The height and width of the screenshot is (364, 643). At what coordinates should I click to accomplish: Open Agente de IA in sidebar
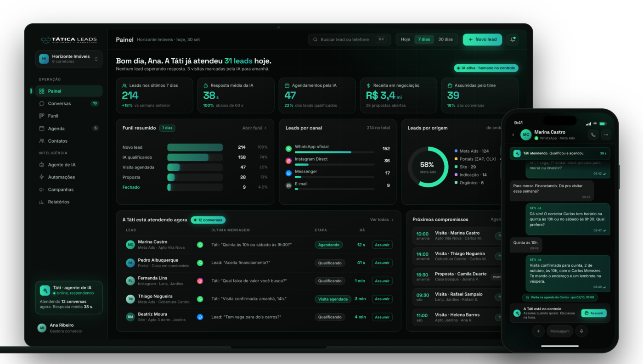[69, 165]
